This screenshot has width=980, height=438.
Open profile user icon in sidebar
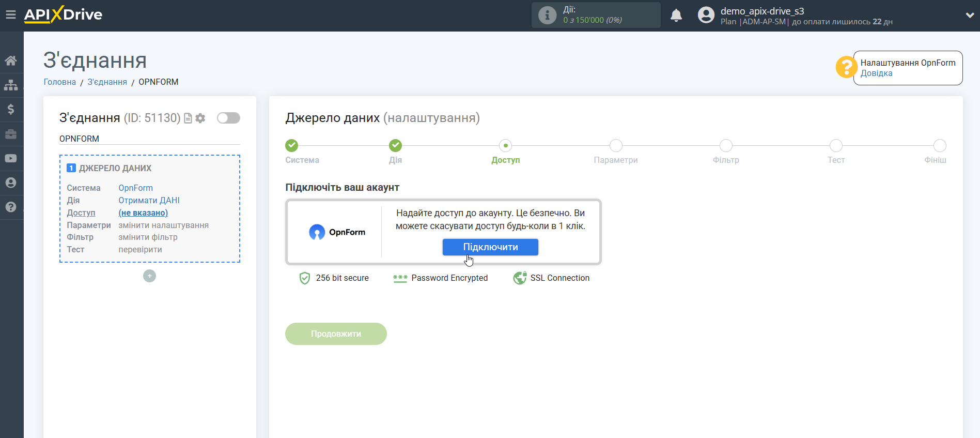11,183
